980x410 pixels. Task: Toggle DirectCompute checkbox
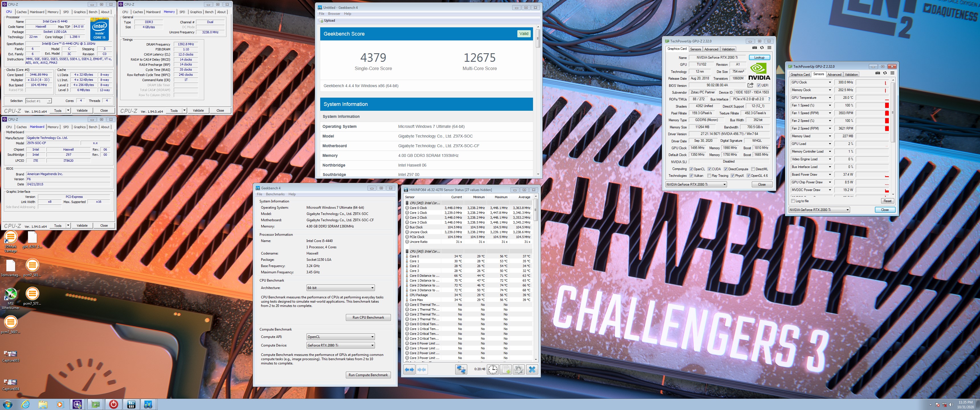[726, 169]
